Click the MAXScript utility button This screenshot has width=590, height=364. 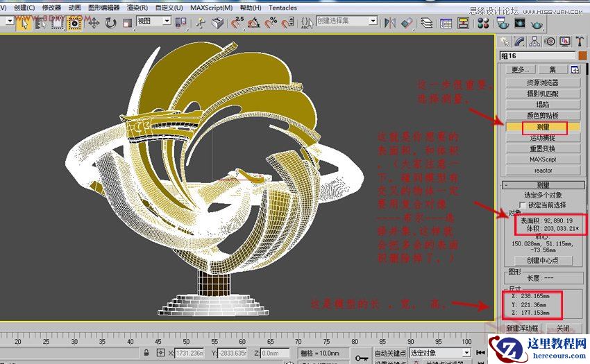[543, 159]
